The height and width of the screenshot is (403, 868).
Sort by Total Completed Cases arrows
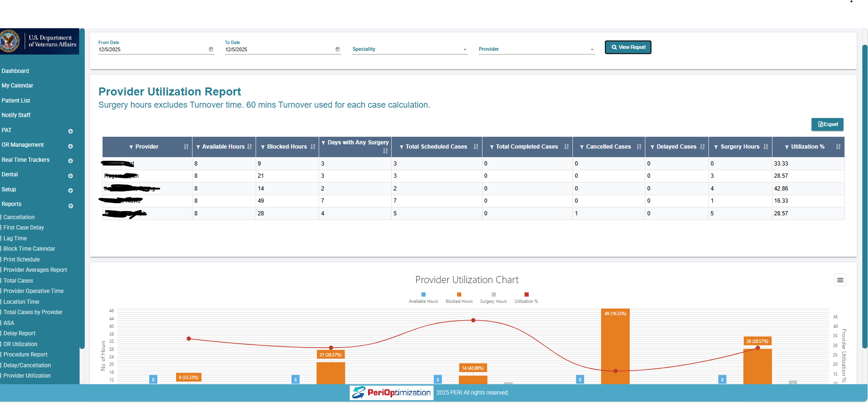pyautogui.click(x=566, y=147)
